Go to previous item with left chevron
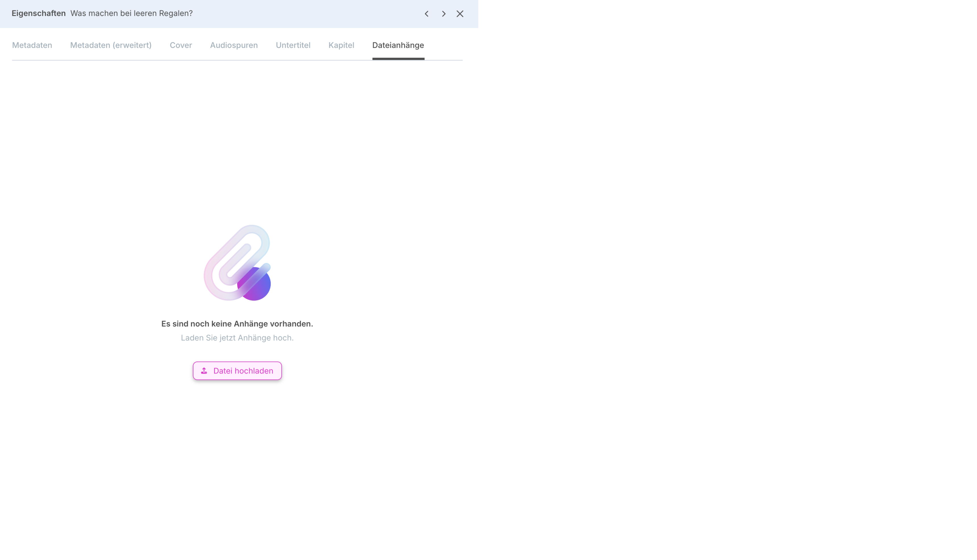 pyautogui.click(x=426, y=14)
